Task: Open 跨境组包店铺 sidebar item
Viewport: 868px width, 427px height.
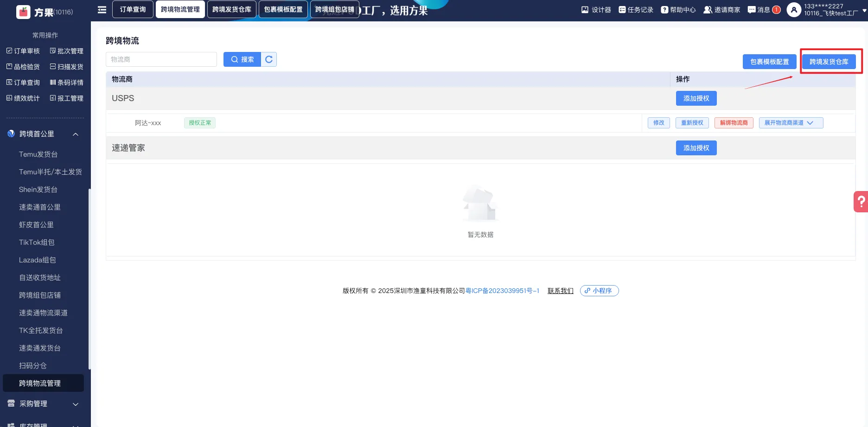Action: pyautogui.click(x=40, y=295)
